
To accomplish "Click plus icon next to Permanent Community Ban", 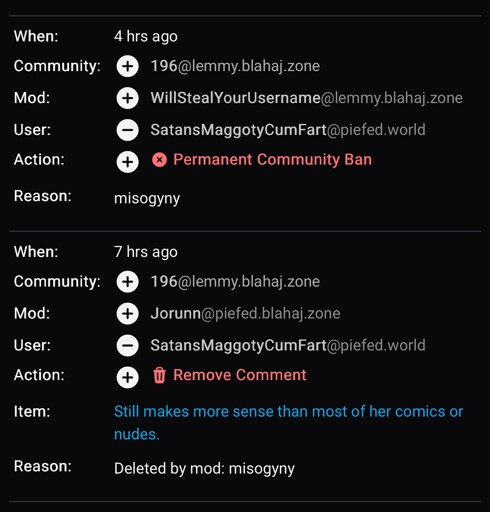I will [128, 162].
